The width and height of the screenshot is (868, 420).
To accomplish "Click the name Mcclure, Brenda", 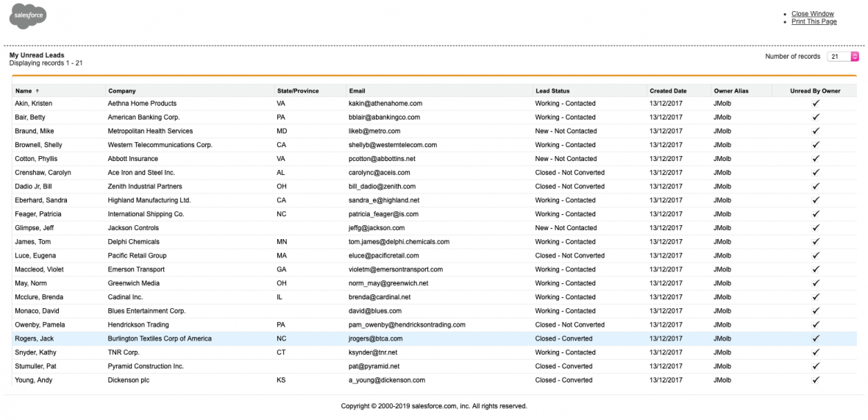I will pyautogui.click(x=39, y=297).
